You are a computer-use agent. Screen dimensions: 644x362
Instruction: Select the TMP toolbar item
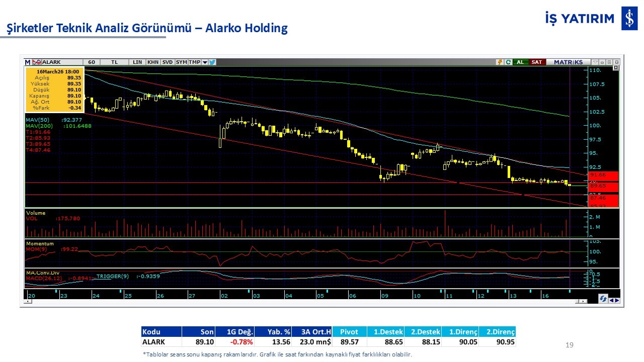pos(195,62)
